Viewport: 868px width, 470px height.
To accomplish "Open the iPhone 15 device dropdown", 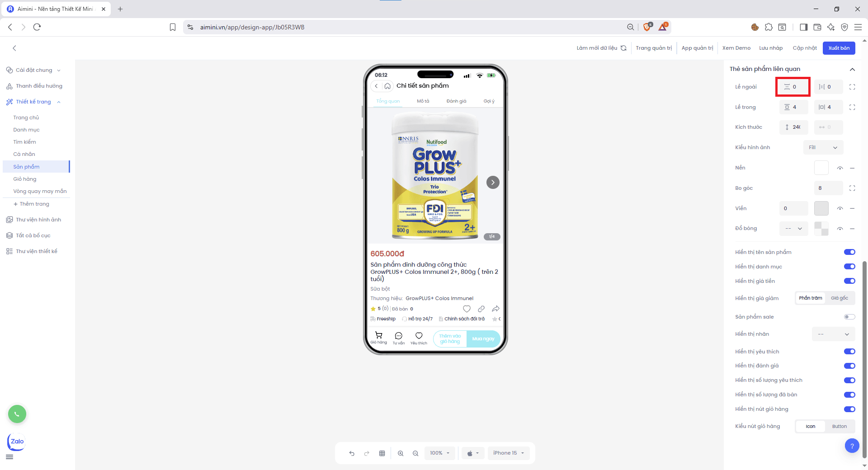I will (508, 453).
